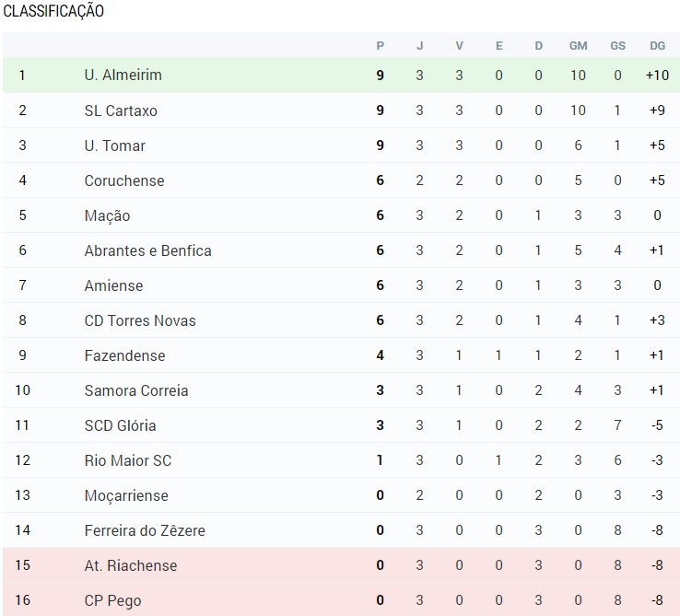680x616 pixels.
Task: Open the Mação team entry
Action: [107, 215]
